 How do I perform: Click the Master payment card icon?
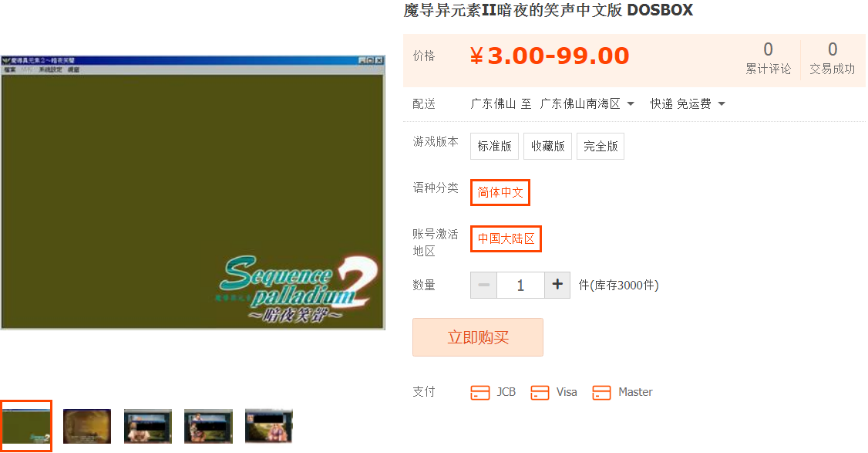601,393
